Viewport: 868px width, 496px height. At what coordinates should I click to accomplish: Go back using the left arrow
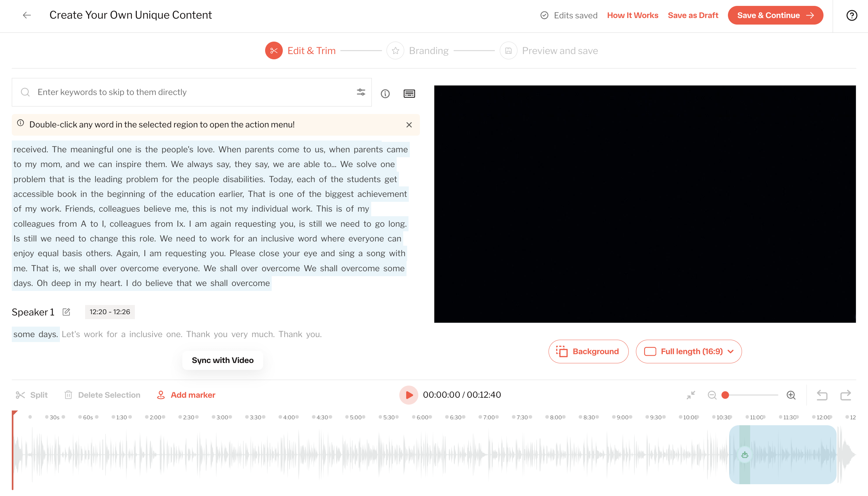pyautogui.click(x=27, y=15)
